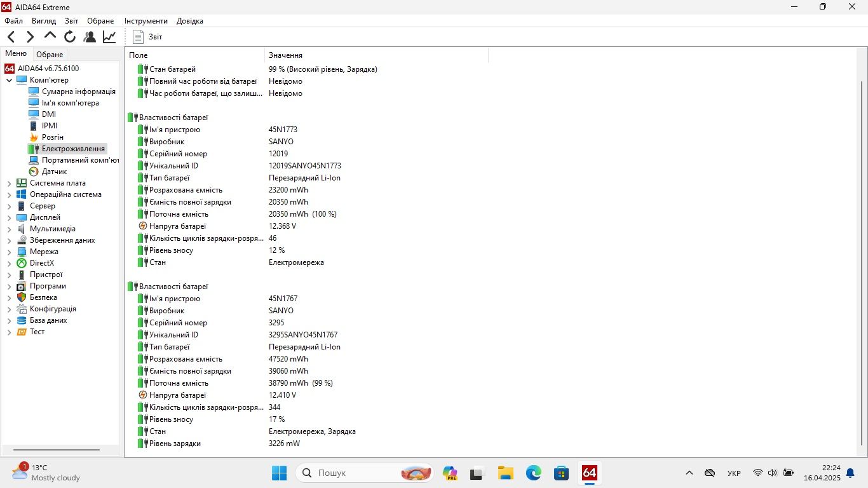Expand the DirectX tree node
The width and height of the screenshot is (868, 488).
9,263
